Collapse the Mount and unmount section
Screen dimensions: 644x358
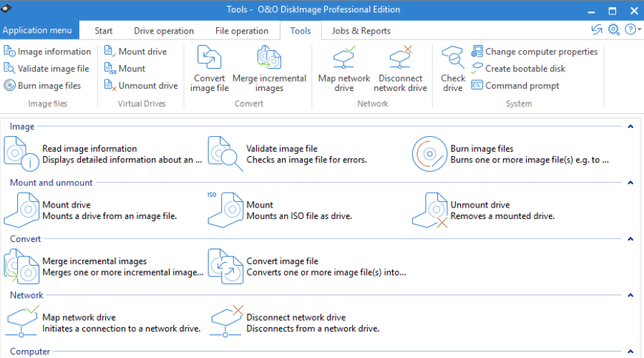click(630, 183)
